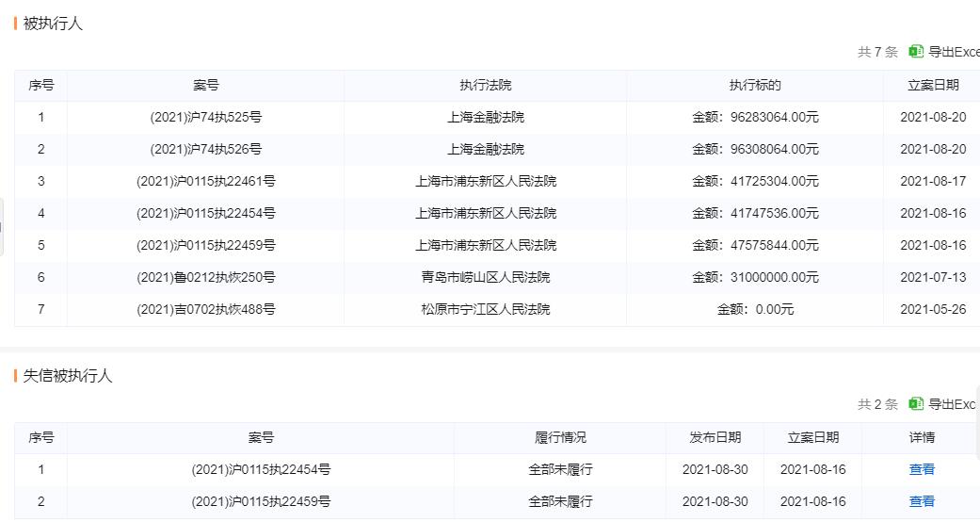Click filing date 2021-07-13

click(x=933, y=277)
